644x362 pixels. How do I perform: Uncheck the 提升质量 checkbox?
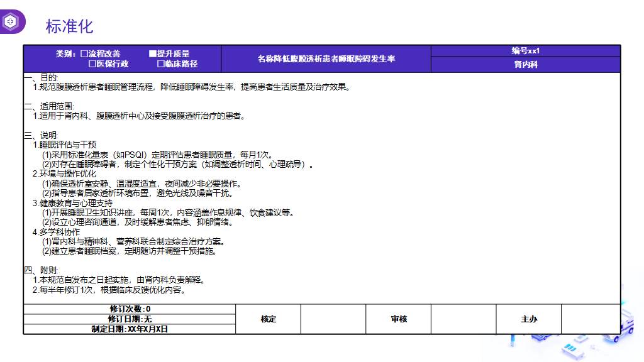pos(152,54)
